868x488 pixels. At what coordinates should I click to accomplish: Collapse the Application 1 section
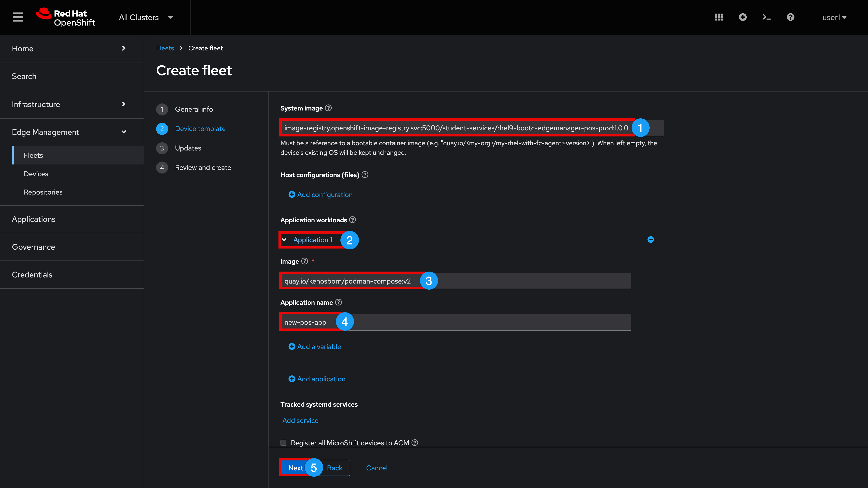click(308, 240)
